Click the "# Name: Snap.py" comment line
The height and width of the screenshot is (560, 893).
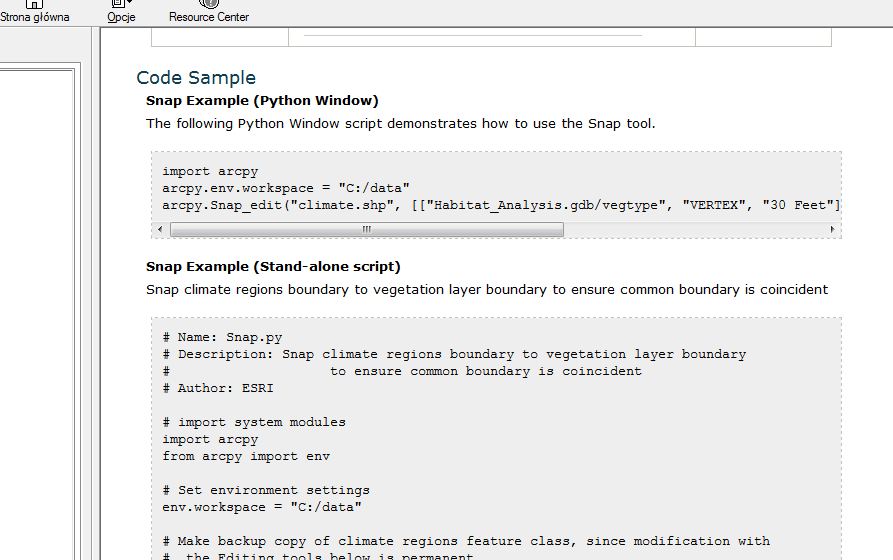pyautogui.click(x=222, y=337)
